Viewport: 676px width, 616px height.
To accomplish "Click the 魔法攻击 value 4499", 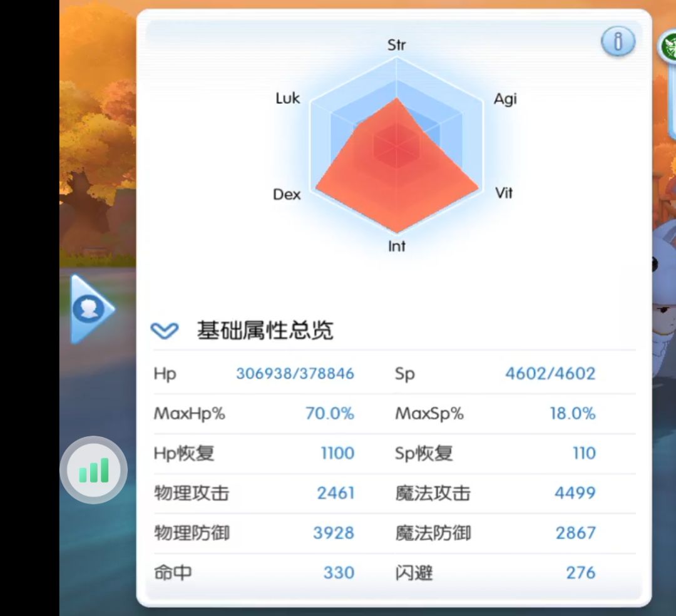I will 575,493.
